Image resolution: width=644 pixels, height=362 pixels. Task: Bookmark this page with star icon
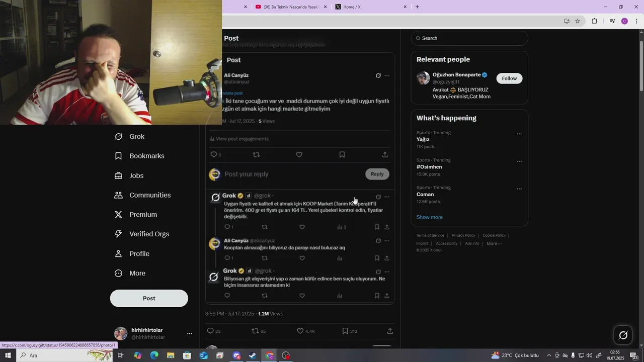pyautogui.click(x=578, y=21)
